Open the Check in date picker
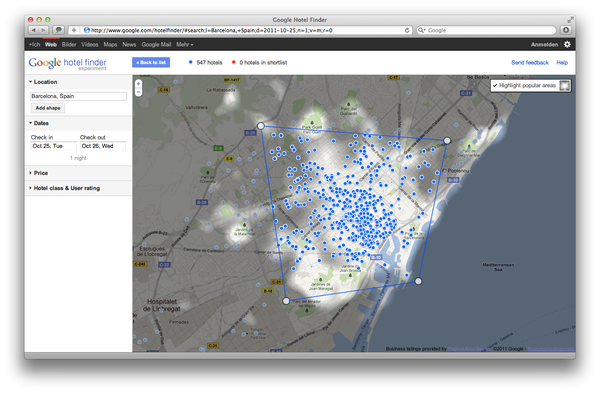The height and width of the screenshot is (393, 600). coord(53,146)
